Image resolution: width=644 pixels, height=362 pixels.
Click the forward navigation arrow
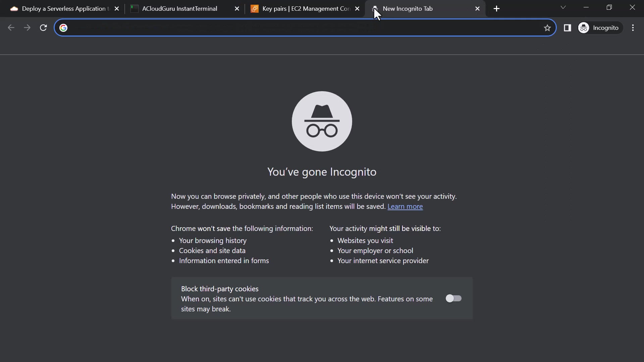click(27, 28)
